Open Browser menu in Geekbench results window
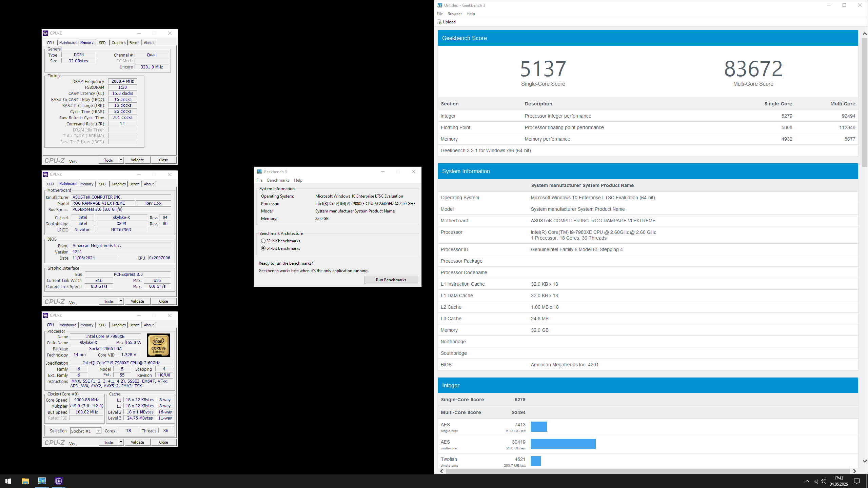The width and height of the screenshot is (868, 488). coord(454,14)
